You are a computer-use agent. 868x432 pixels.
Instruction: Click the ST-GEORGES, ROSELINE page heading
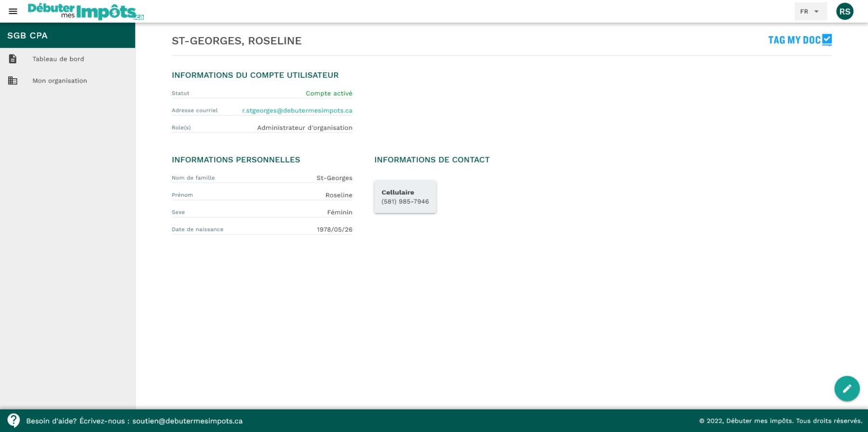click(x=237, y=41)
